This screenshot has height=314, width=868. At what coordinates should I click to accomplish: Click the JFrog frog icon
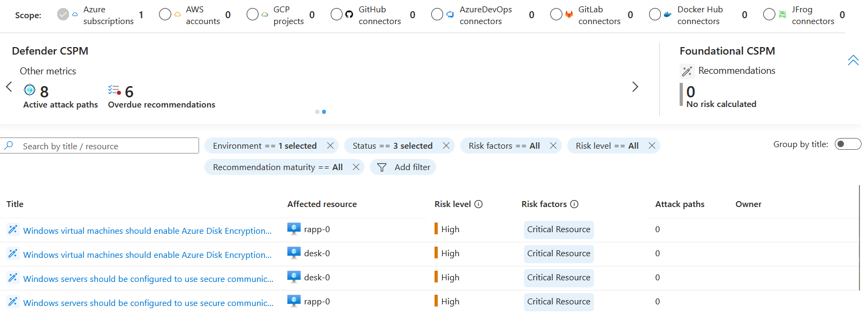click(x=782, y=14)
